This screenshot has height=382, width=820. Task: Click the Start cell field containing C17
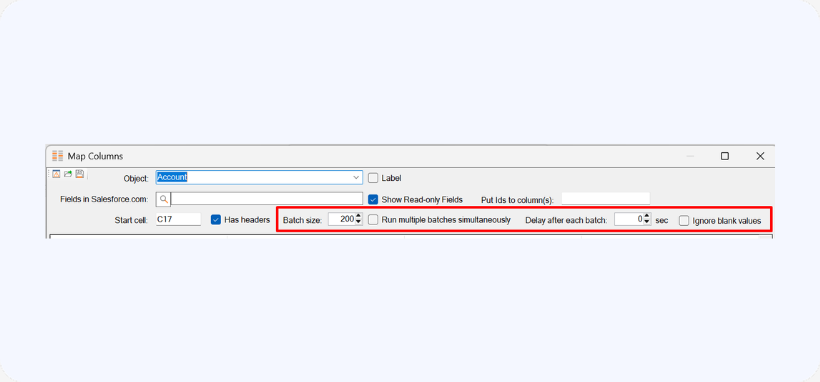[178, 219]
